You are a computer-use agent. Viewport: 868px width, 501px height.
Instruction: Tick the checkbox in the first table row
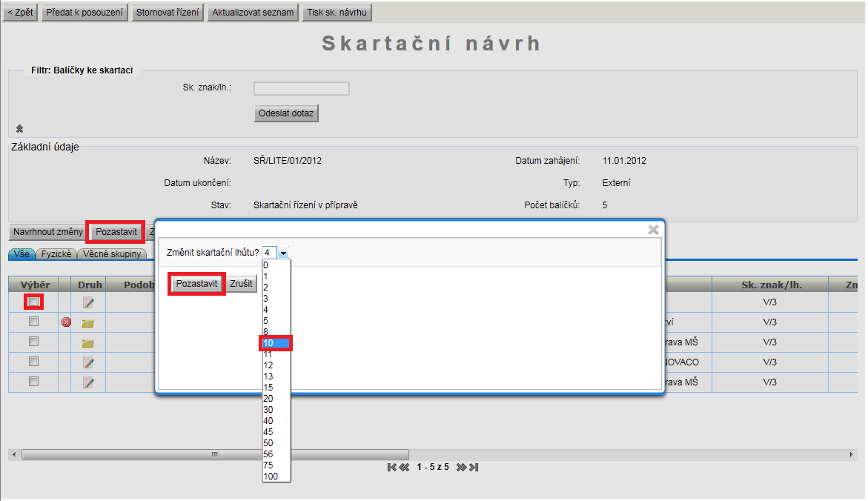[x=34, y=302]
